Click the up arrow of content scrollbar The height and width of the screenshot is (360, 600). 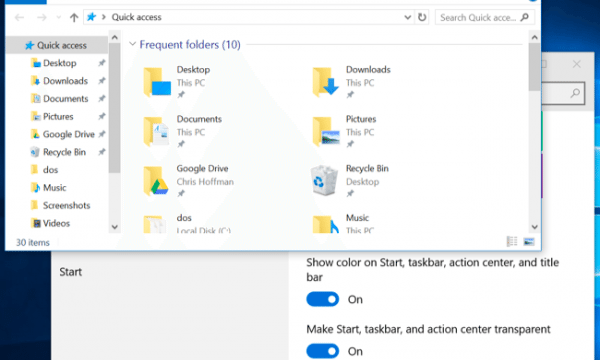click(535, 37)
